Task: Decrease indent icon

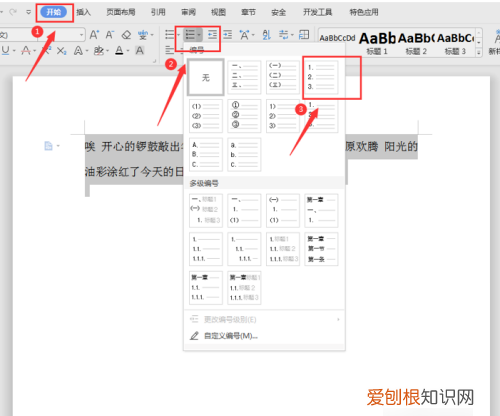Action: pos(212,34)
